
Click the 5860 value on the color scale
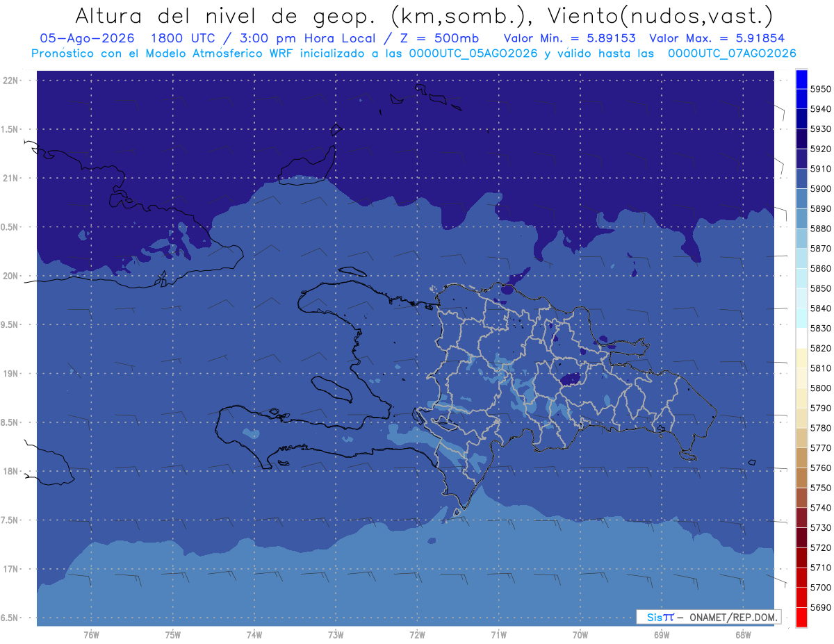(x=820, y=269)
